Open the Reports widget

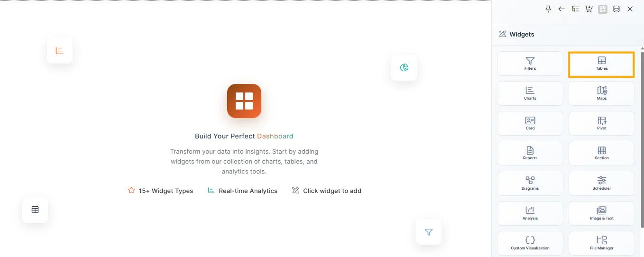(530, 153)
